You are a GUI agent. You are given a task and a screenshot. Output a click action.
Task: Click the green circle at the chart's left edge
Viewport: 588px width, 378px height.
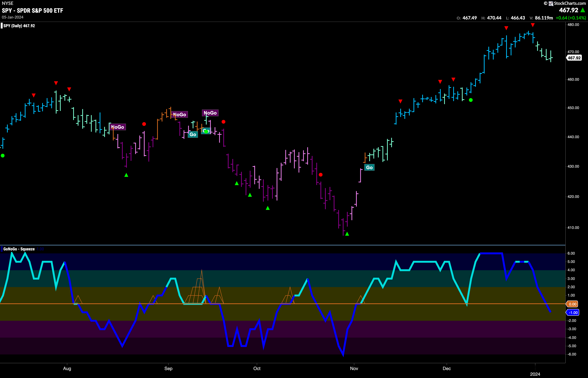(3, 156)
